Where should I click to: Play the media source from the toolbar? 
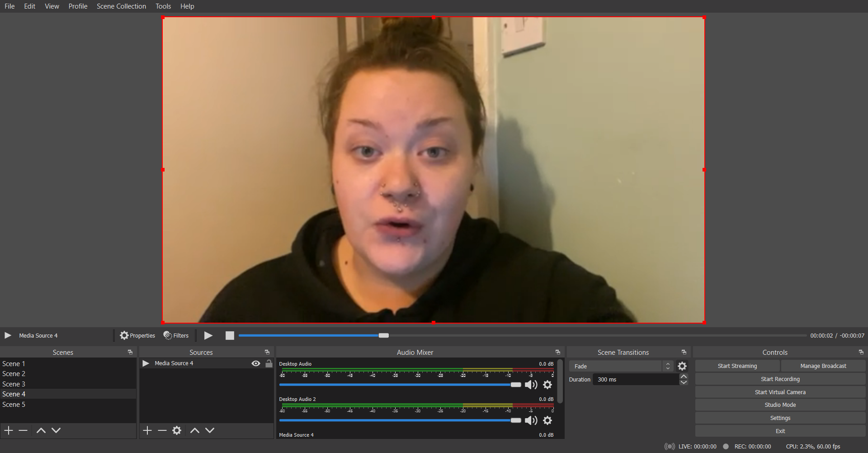(x=208, y=335)
